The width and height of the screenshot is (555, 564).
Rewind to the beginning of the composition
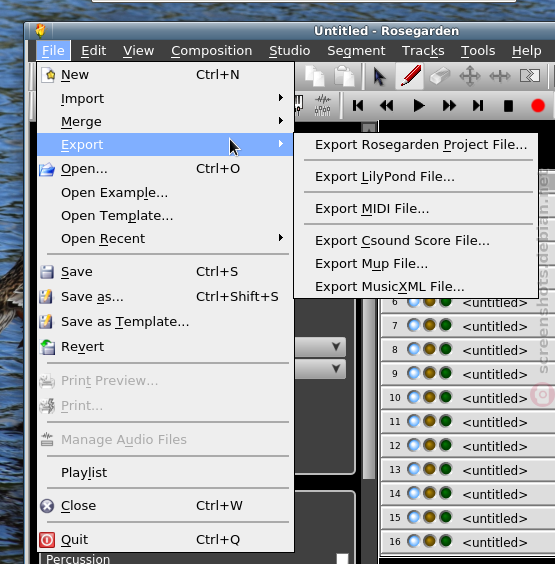[x=358, y=106]
